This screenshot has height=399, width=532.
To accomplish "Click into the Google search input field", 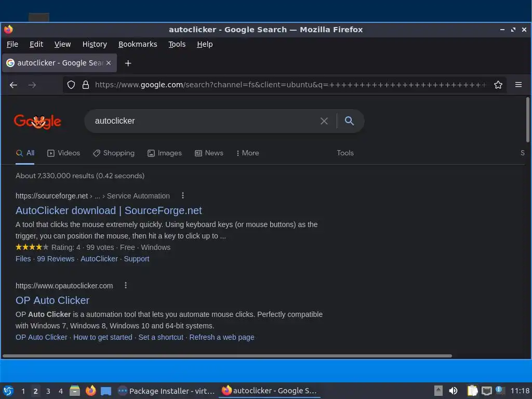I will (x=204, y=121).
